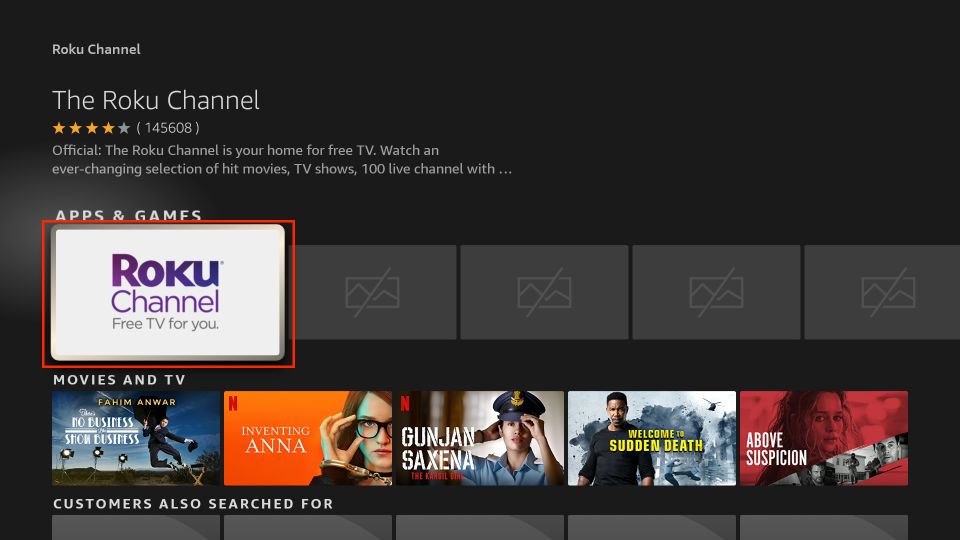Click the 'Official: The Roku Channel' description text
This screenshot has width=960, height=540.
[x=282, y=159]
